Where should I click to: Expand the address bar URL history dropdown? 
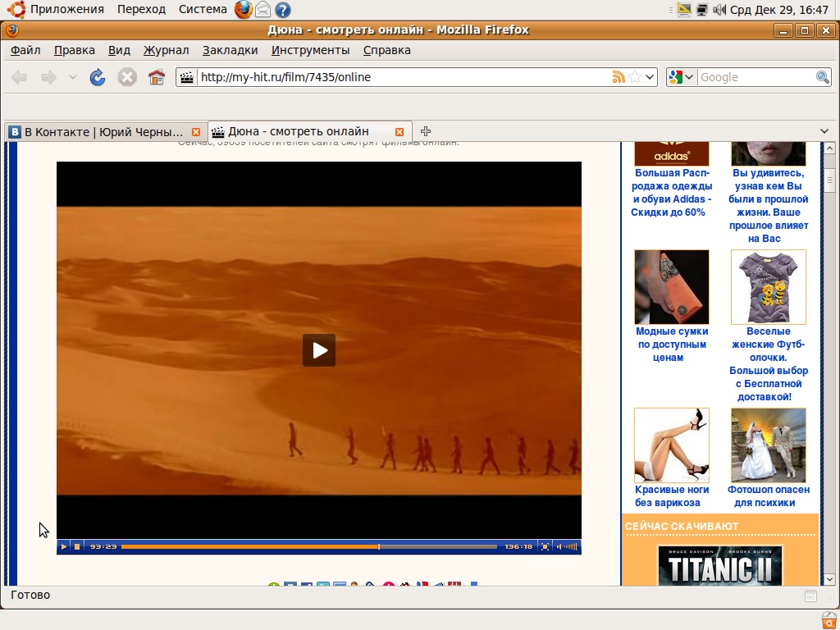(651, 77)
